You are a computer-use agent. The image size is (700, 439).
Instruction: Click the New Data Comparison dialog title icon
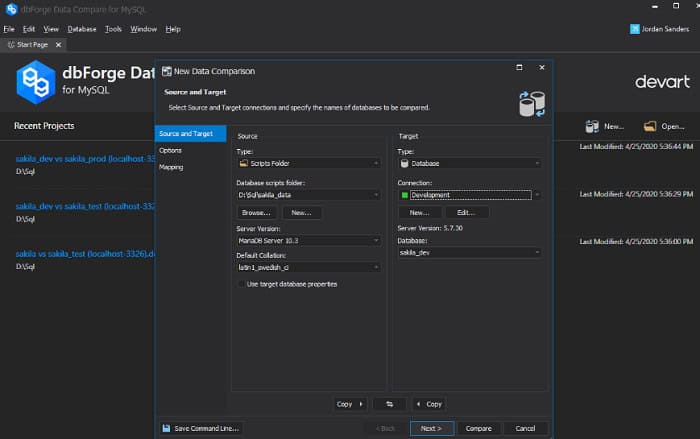click(x=167, y=71)
